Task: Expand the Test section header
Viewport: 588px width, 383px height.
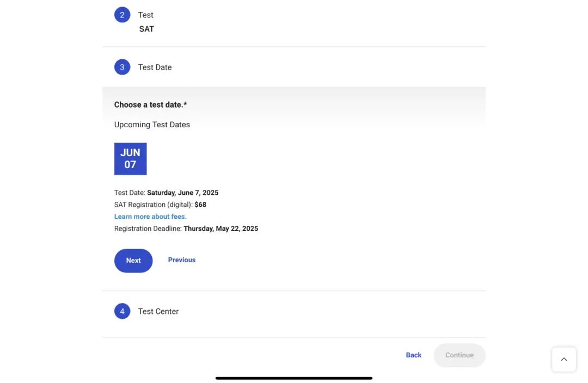Action: [x=146, y=15]
